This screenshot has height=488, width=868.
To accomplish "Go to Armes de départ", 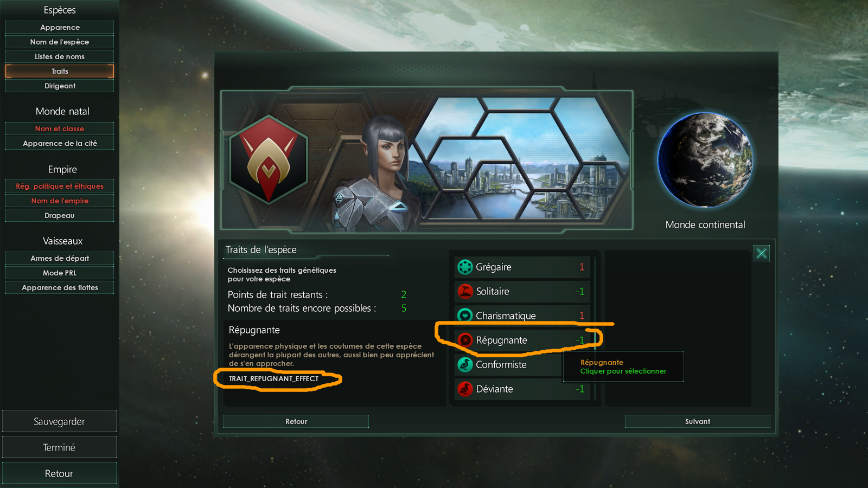I will tap(60, 258).
